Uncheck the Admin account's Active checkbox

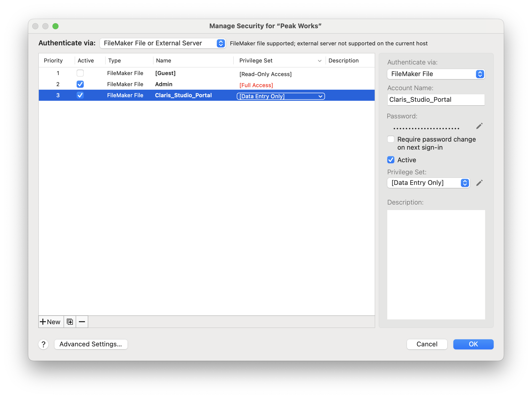tap(80, 84)
